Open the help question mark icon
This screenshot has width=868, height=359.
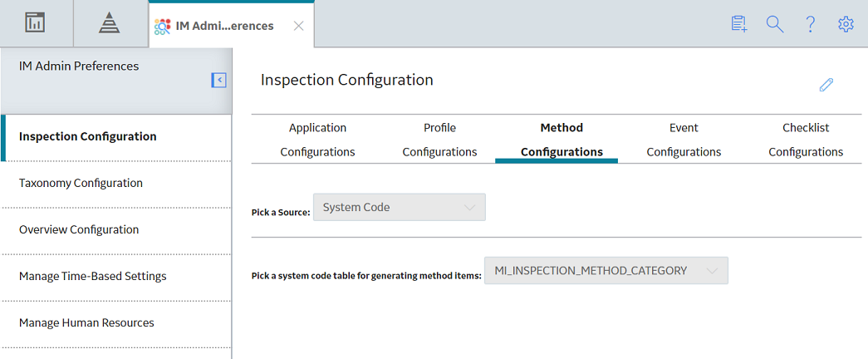tap(810, 24)
